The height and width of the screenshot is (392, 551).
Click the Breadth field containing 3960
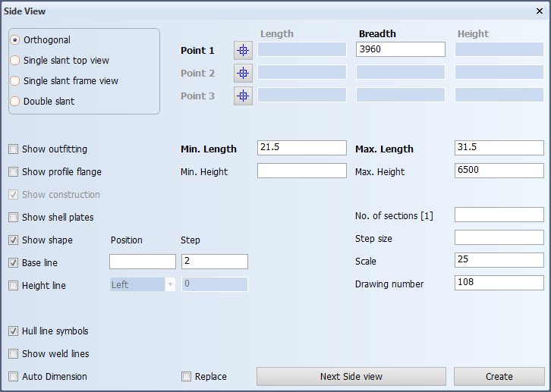(401, 49)
